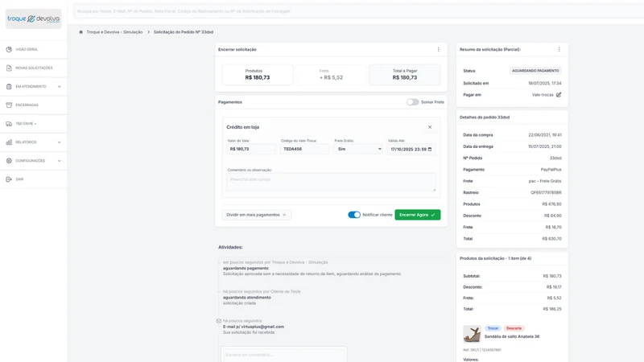Open Visão Geral in sidebar
The image size is (644, 362).
click(34, 49)
